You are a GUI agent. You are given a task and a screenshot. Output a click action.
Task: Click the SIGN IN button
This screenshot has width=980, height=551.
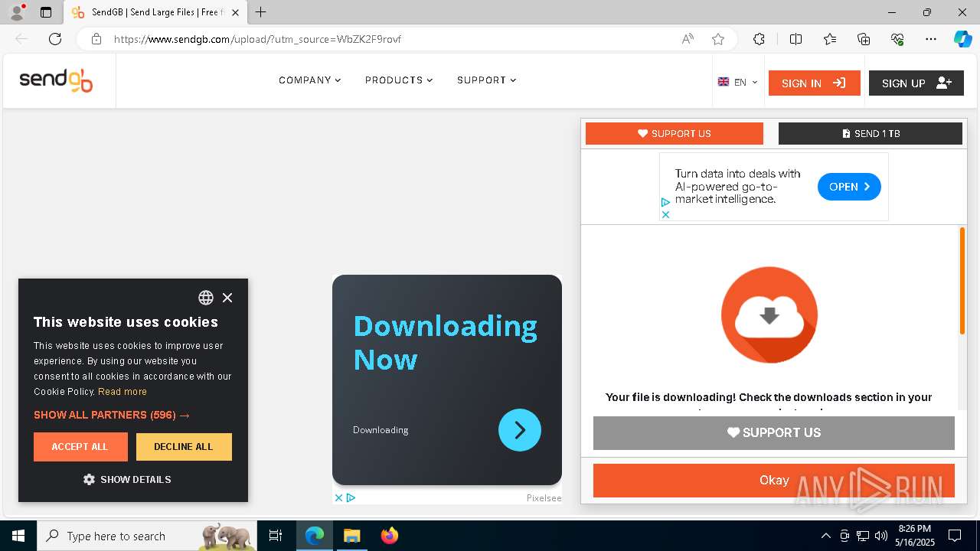pos(814,83)
